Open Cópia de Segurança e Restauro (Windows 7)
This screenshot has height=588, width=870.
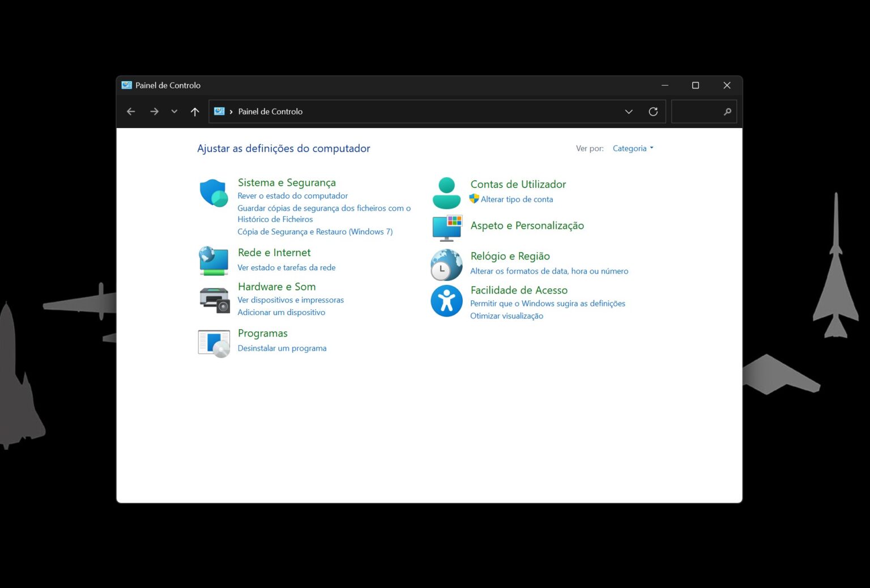click(x=315, y=232)
